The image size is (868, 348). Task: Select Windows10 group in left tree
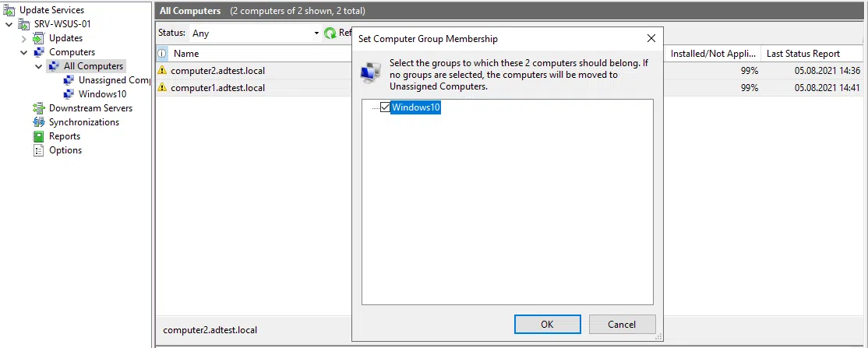tap(102, 94)
